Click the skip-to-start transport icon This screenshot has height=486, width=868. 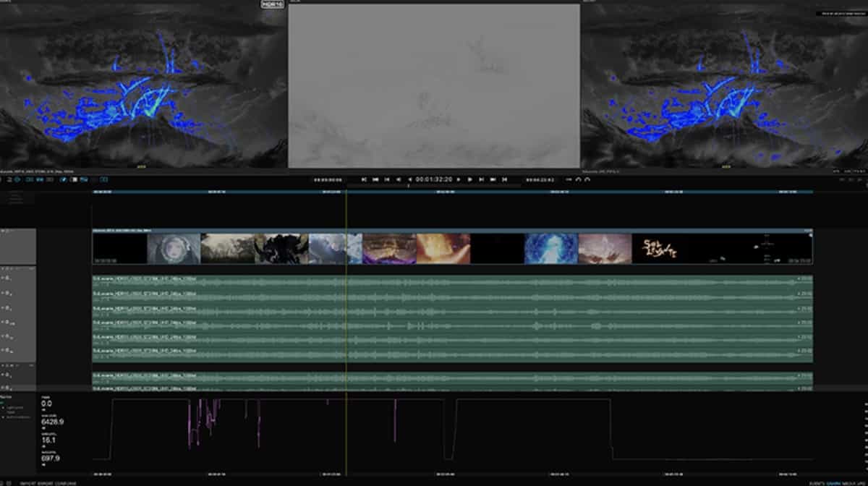click(x=364, y=179)
